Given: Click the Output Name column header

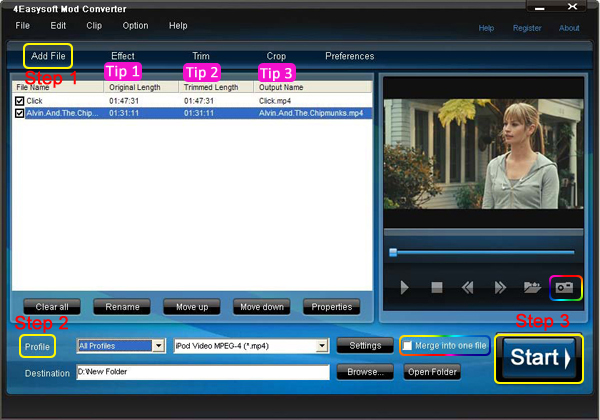Looking at the screenshot, I should tap(313, 87).
